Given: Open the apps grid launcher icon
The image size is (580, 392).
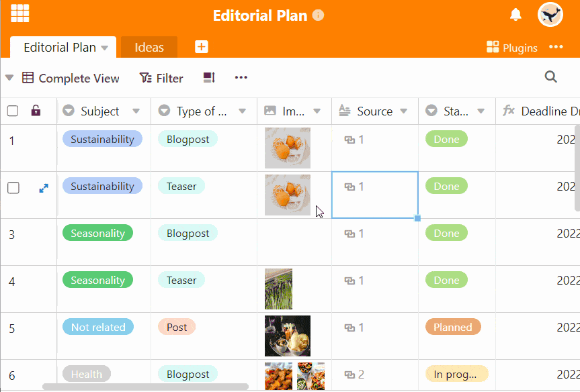Looking at the screenshot, I should tap(20, 13).
